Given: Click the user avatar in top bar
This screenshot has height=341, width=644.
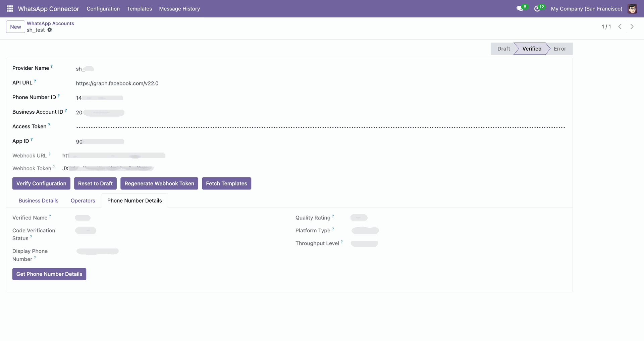Looking at the screenshot, I should [x=632, y=9].
